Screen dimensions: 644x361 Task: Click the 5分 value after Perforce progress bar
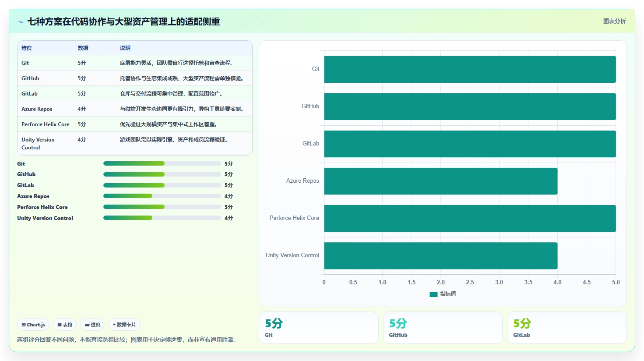229,207
